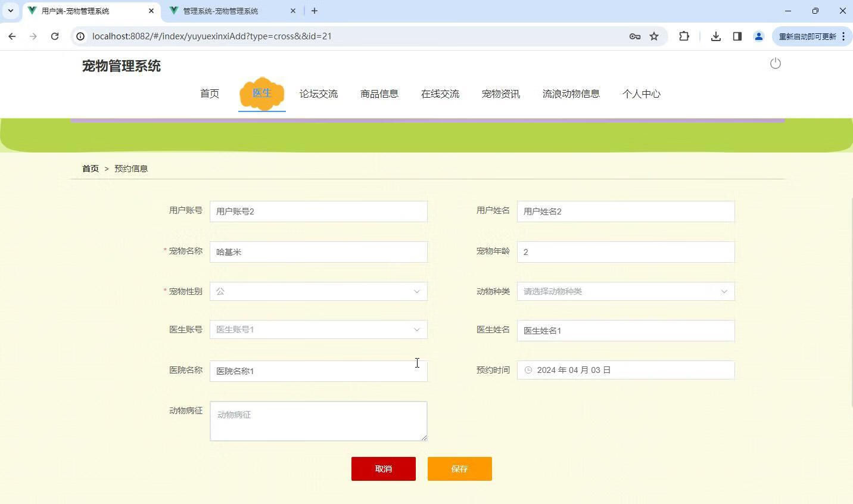Go to 流浪动物信息 section
The image size is (853, 504).
(571, 94)
